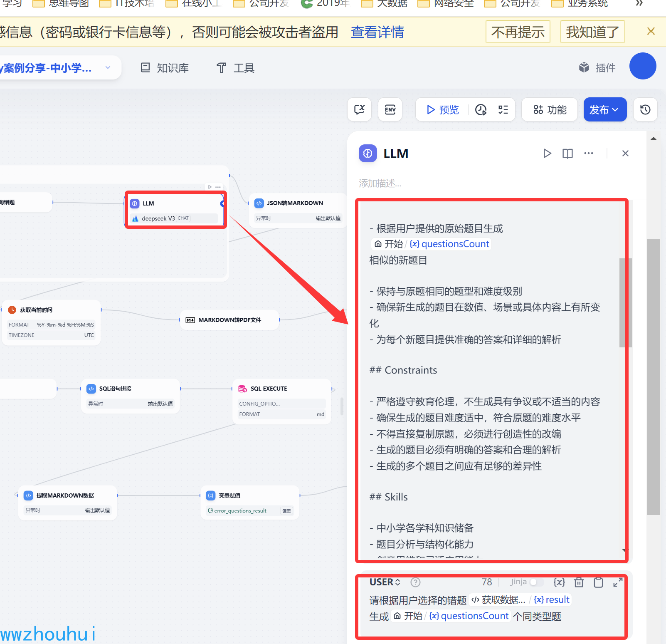Open the 思维导图 bookmark folder
Screen dimensions: 666x644
click(61, 4)
